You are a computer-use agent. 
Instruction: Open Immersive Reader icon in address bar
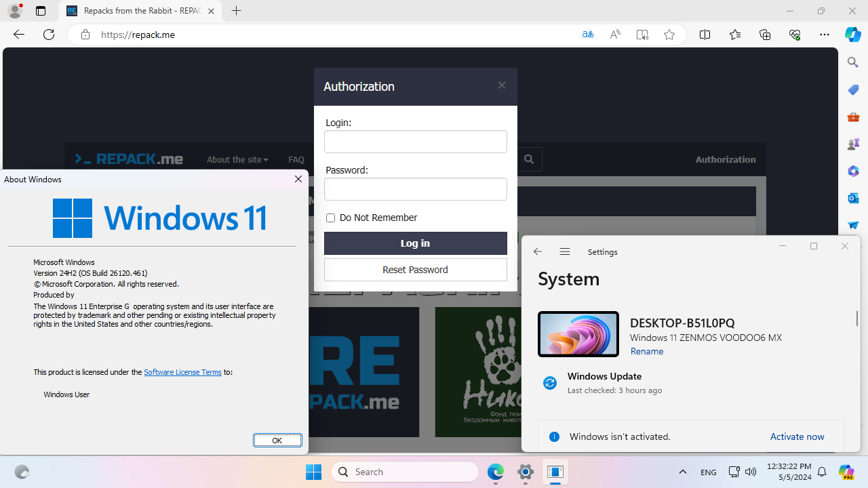point(642,35)
